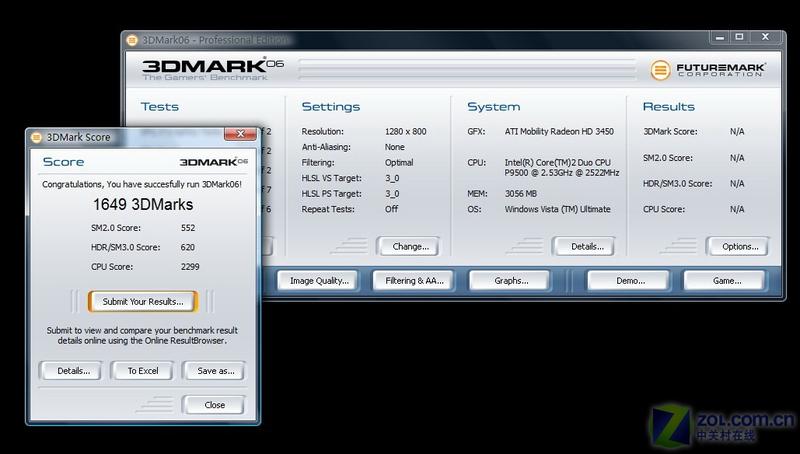Viewport: 800px width, 454px height.
Task: Click the Futuremark Corporation logo icon
Action: [x=660, y=70]
